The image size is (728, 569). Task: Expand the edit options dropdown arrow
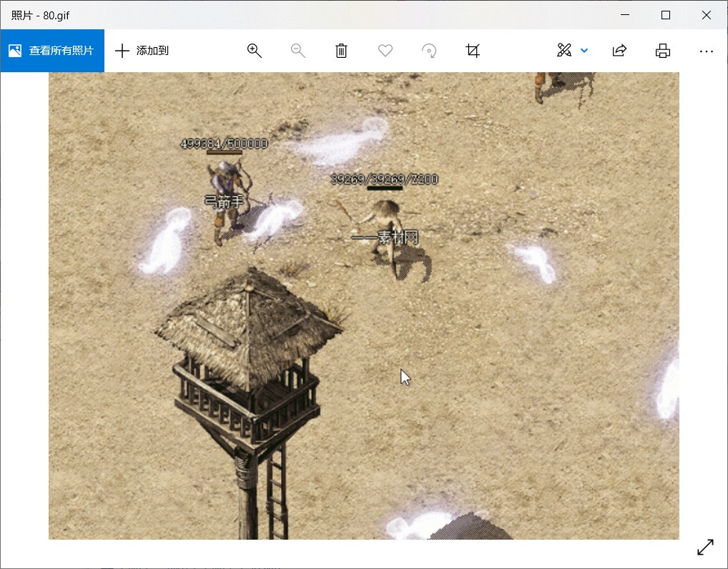click(584, 51)
